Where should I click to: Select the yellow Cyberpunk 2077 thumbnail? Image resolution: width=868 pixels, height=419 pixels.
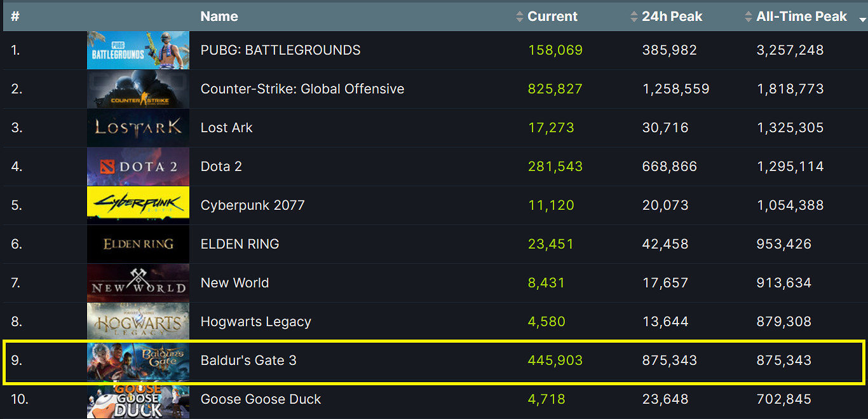[138, 205]
